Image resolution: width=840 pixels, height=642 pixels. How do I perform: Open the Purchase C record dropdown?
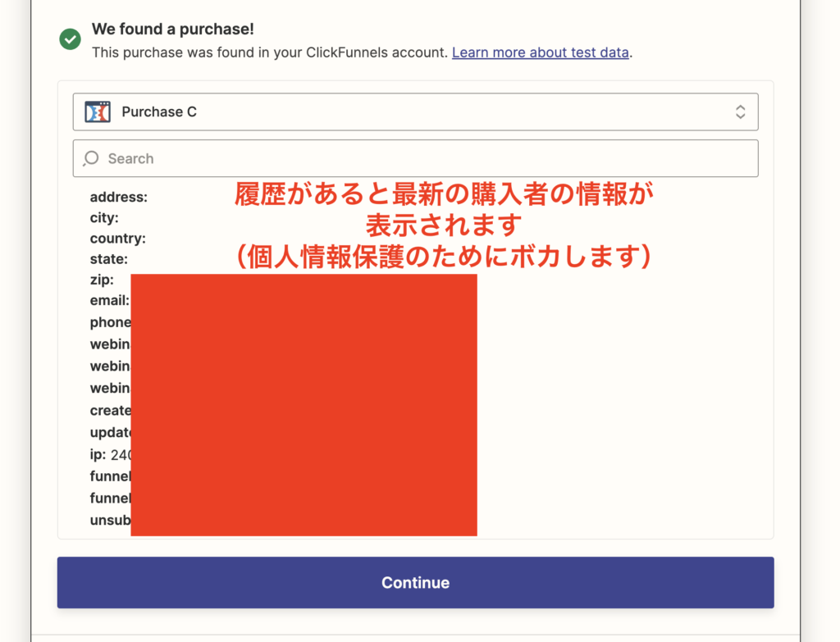click(414, 112)
